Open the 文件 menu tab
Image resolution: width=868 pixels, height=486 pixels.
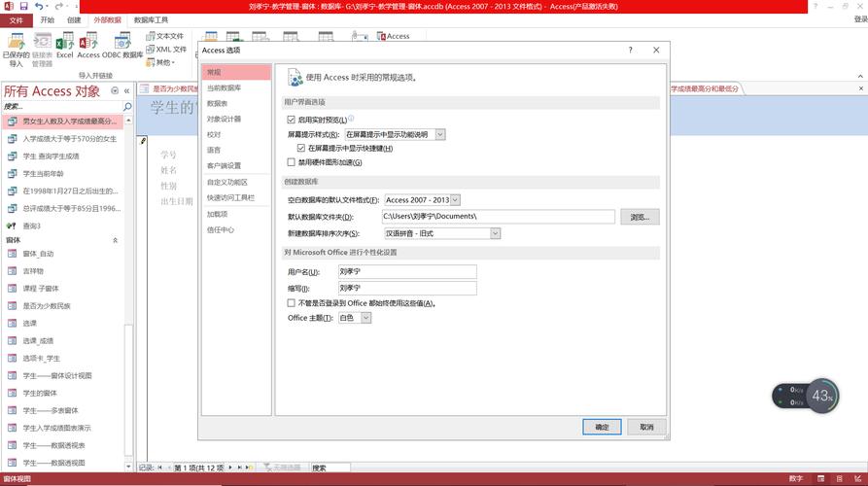pos(17,20)
